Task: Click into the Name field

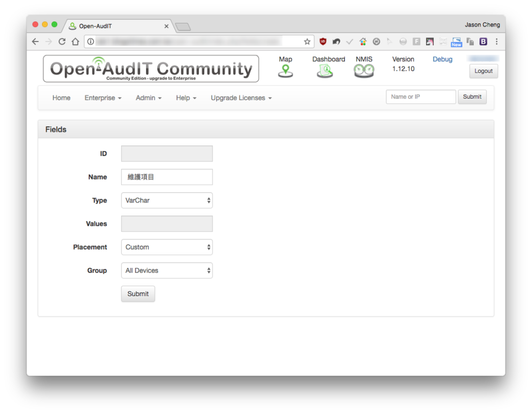Action: point(167,177)
